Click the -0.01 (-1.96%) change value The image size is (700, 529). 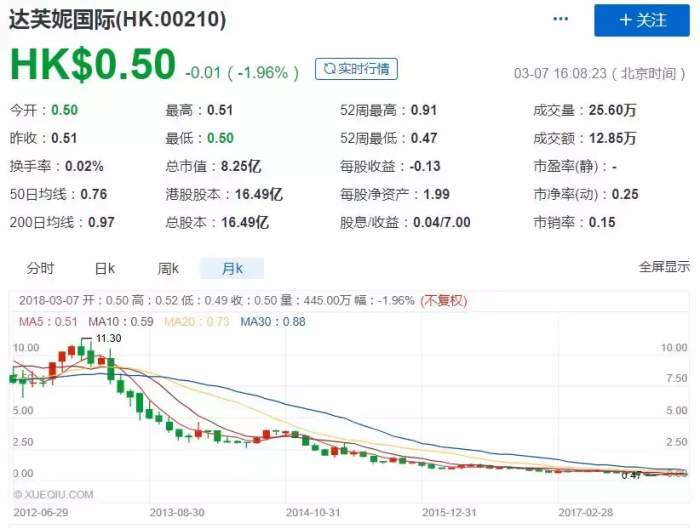coord(242,72)
